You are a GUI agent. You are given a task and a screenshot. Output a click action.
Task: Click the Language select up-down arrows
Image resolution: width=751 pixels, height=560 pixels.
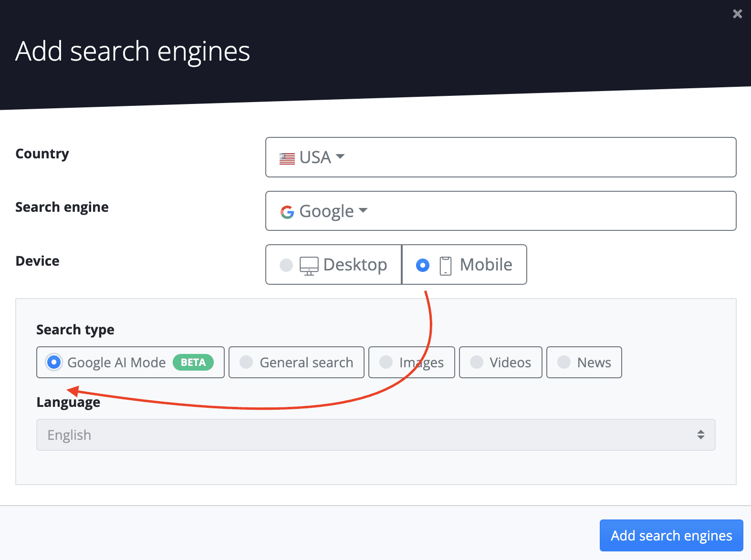(700, 435)
